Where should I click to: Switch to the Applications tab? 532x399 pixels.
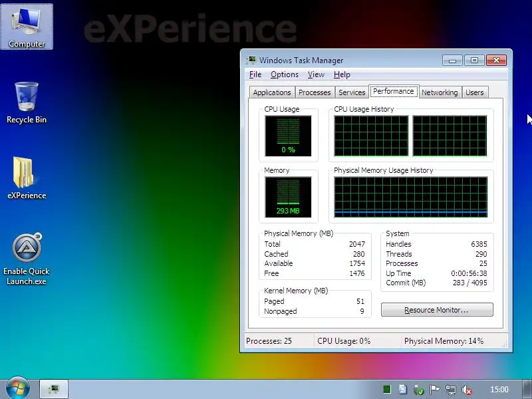(x=272, y=92)
